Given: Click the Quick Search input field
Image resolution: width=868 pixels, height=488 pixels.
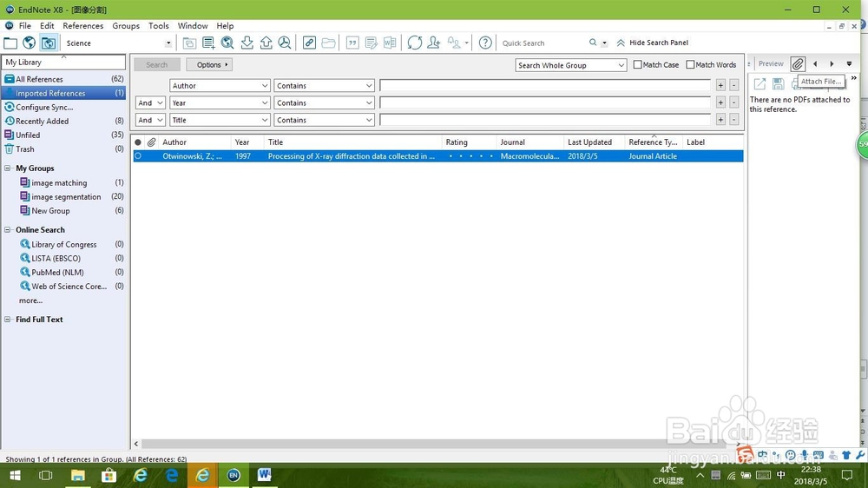Looking at the screenshot, I should click(542, 43).
